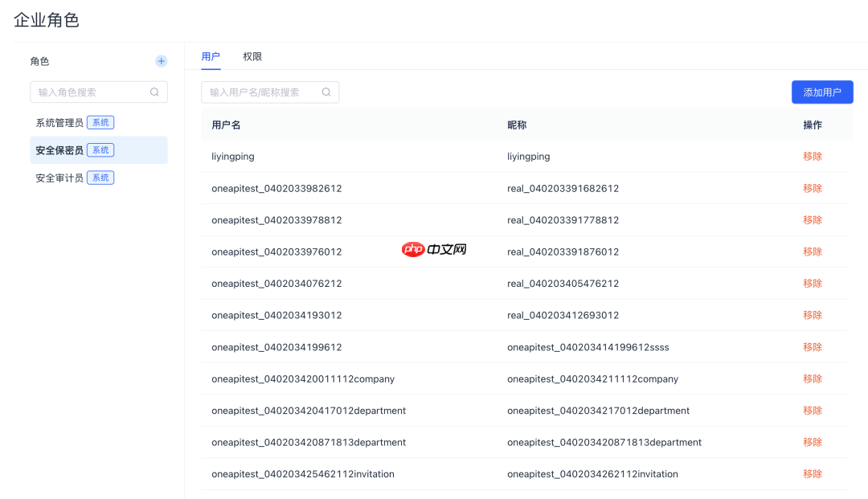The width and height of the screenshot is (868, 499).
Task: Click 移除 for oneapitest_0402033982612
Action: (813, 187)
